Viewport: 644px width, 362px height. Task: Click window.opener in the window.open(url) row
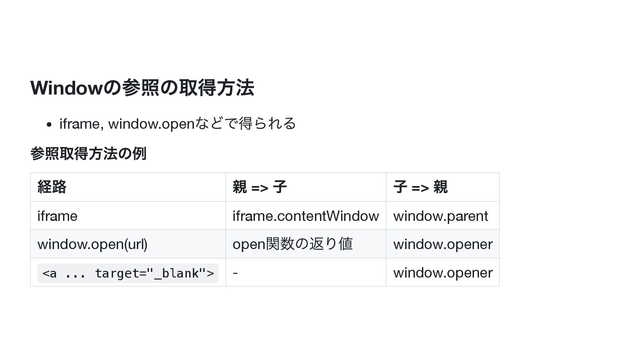point(443,244)
